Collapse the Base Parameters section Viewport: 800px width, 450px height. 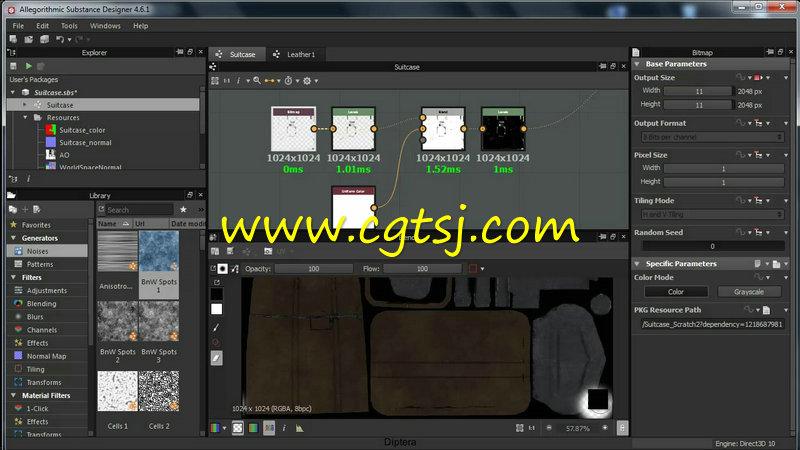click(637, 64)
